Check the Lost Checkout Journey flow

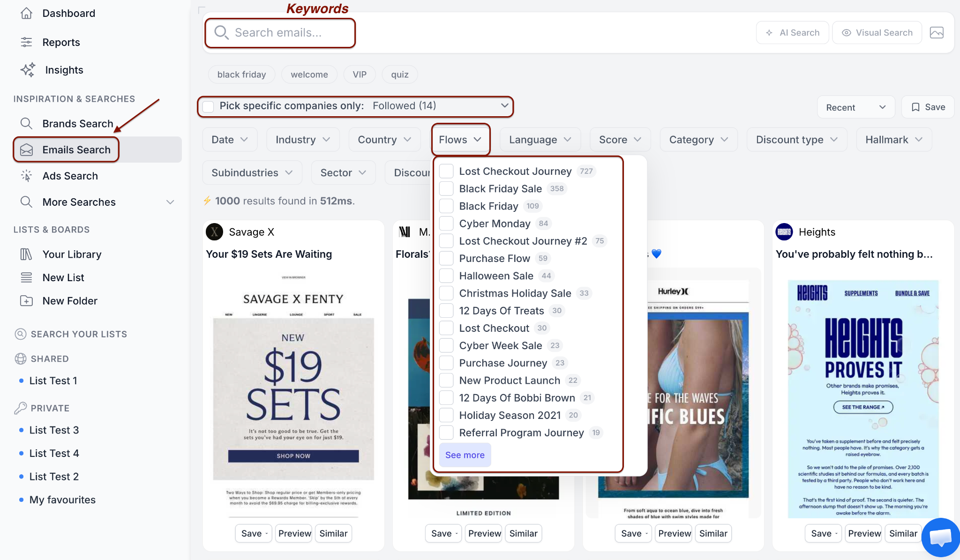(446, 171)
